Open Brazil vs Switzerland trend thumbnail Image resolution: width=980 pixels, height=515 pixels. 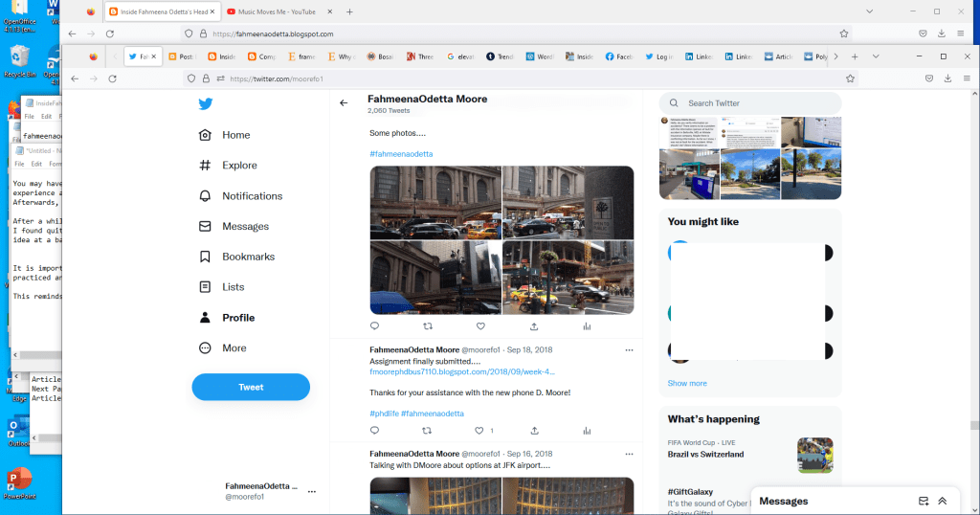(x=814, y=455)
